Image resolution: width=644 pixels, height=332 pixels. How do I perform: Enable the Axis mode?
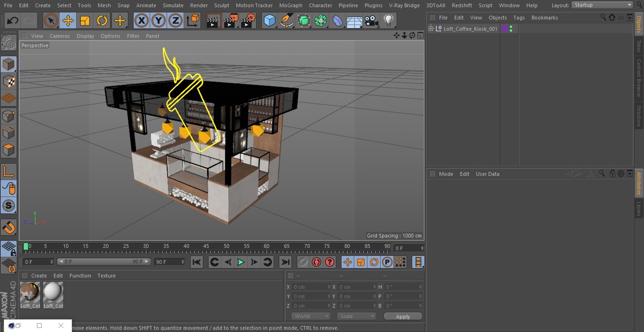(9, 172)
